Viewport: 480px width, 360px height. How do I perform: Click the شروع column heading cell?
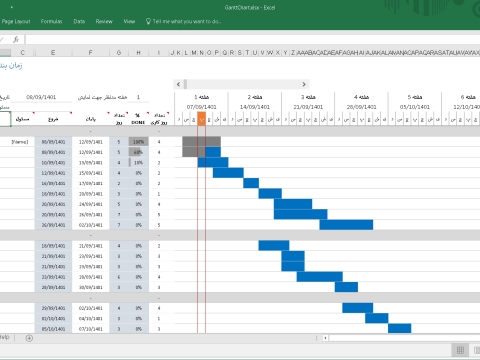53,119
